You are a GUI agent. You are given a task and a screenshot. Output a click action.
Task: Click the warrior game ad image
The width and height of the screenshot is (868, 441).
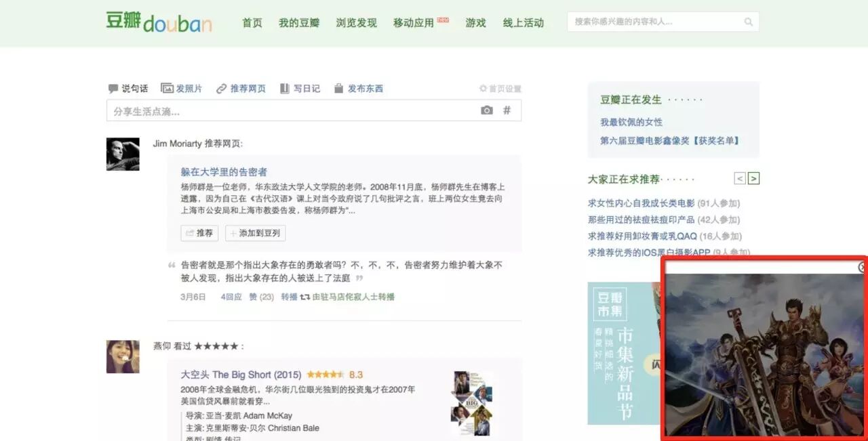click(765, 354)
